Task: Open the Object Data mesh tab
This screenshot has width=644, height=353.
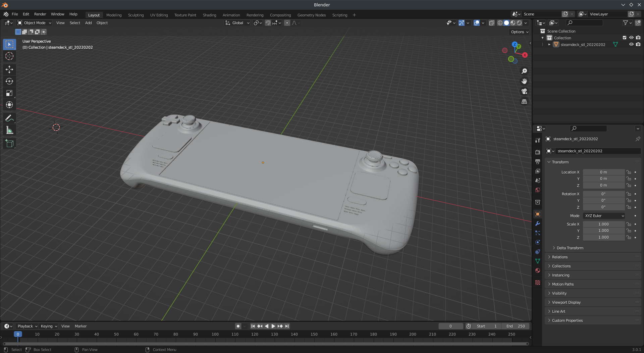Action: 538,261
